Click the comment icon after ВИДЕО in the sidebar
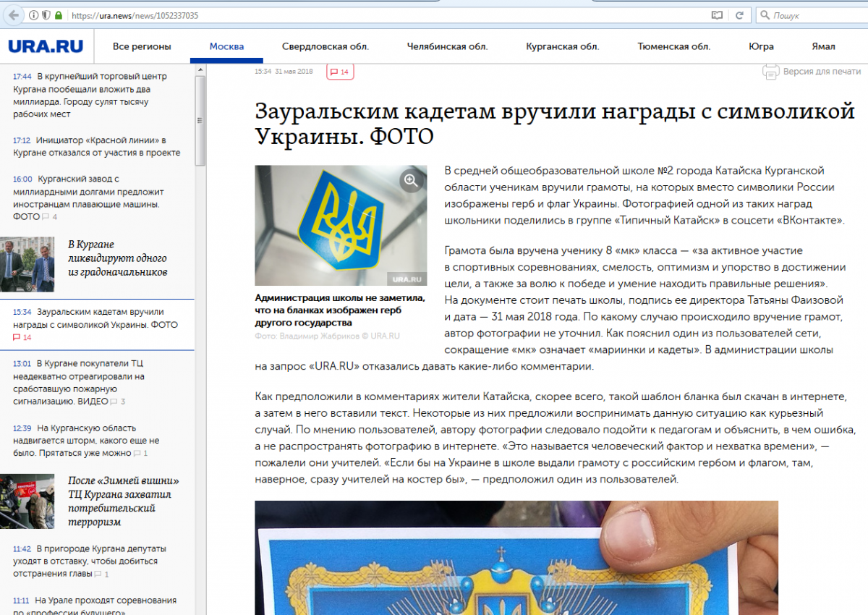The width and height of the screenshot is (868, 615). tap(114, 401)
